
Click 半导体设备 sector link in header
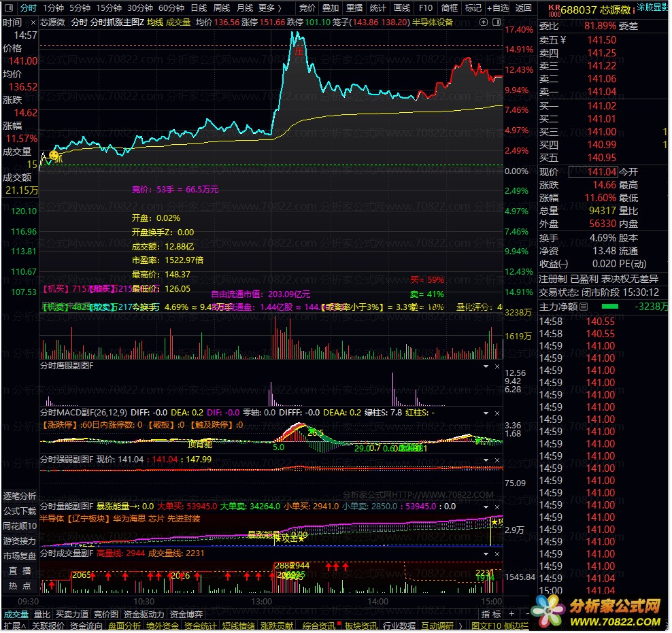point(434,22)
